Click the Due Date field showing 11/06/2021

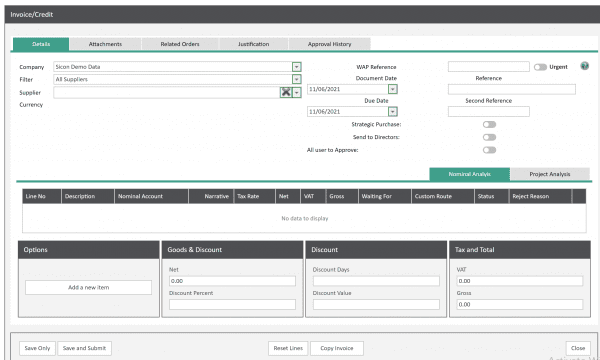click(x=348, y=111)
